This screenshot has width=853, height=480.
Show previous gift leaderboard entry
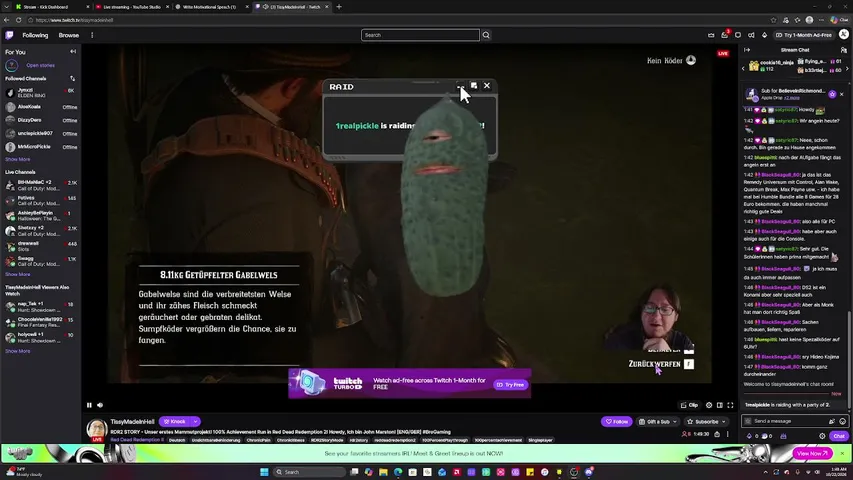743,69
